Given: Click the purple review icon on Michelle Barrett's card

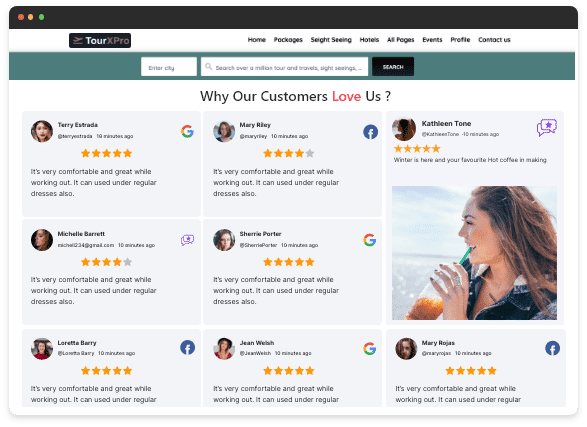Looking at the screenshot, I should point(187,240).
